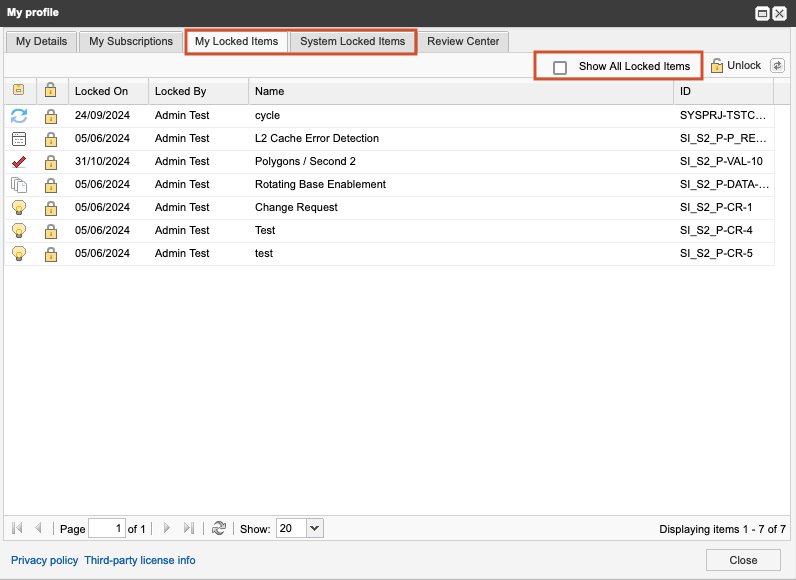
Task: Open Third-party license info link
Action: [140, 560]
